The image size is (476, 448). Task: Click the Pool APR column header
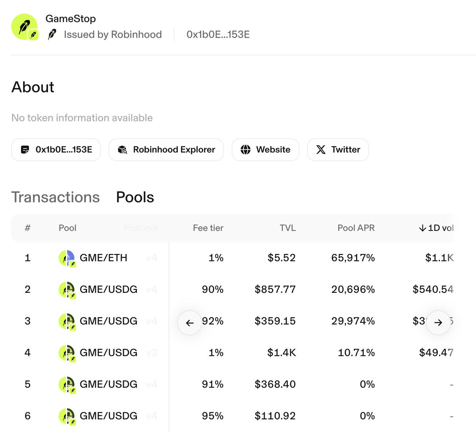pos(356,228)
